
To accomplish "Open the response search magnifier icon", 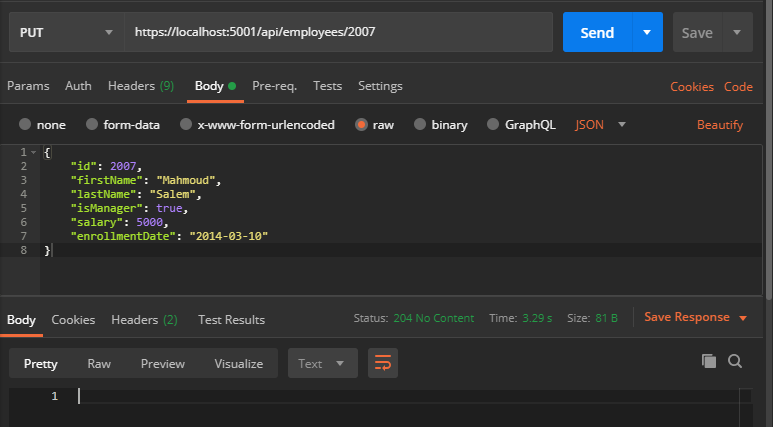I will (735, 361).
